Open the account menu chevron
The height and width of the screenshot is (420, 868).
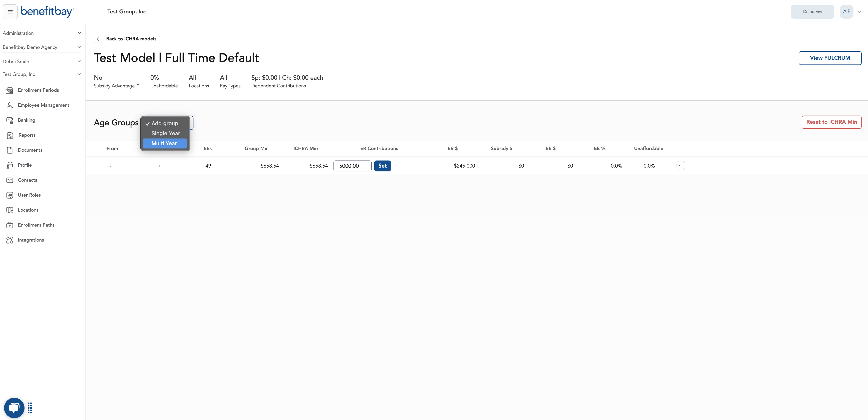[x=860, y=12]
